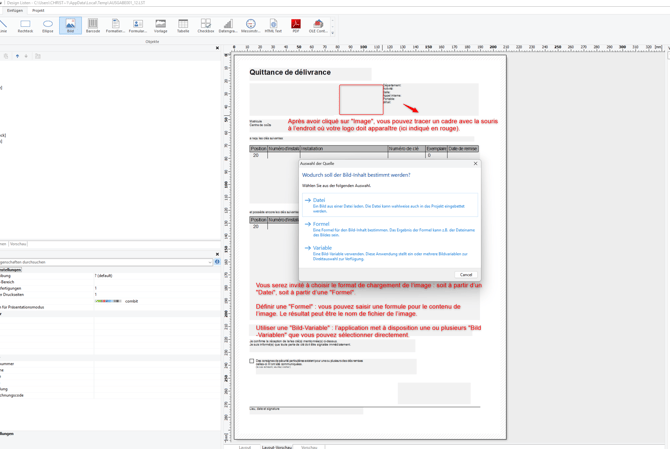The width and height of the screenshot is (670, 449).
Task: Choose the Tabelle object tool
Action: 183,25
